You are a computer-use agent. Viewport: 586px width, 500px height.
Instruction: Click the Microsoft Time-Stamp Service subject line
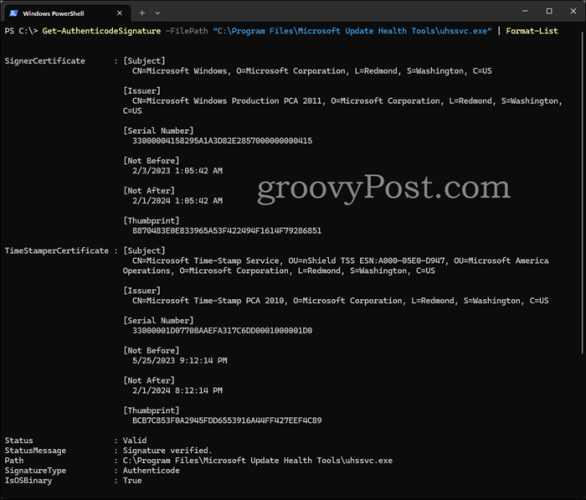pos(336,266)
